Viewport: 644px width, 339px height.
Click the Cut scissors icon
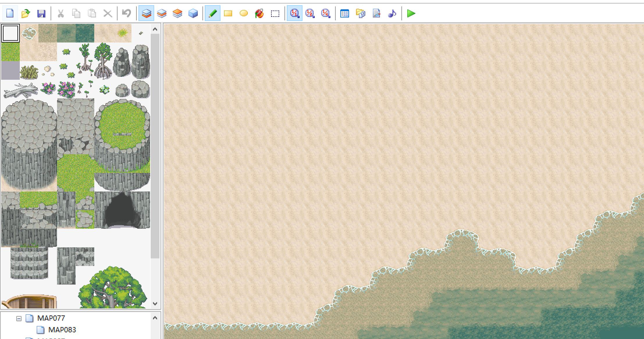(61, 13)
